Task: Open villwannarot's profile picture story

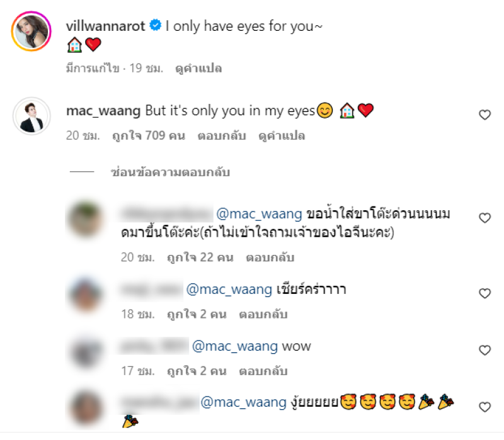Action: pos(31,31)
